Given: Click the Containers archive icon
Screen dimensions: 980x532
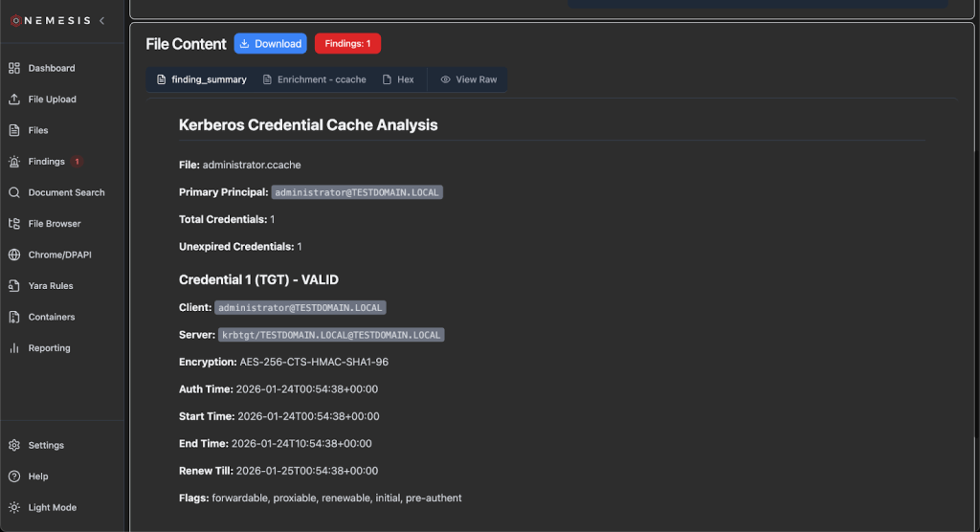Looking at the screenshot, I should (14, 317).
